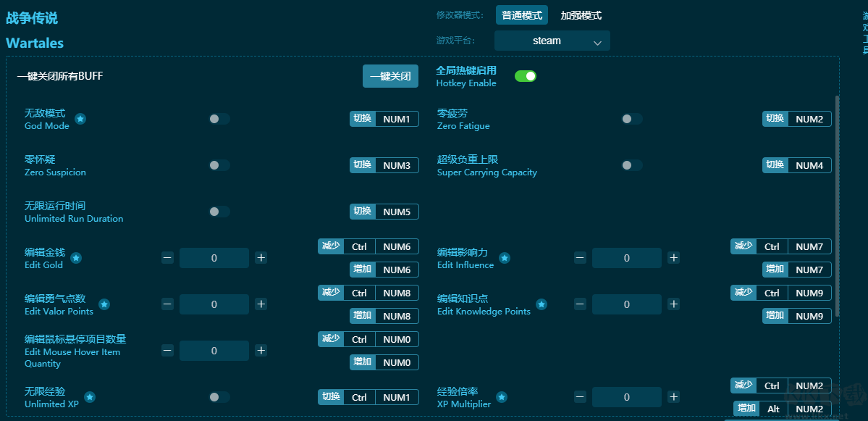Toggle Zero Suspicion switch

219,165
